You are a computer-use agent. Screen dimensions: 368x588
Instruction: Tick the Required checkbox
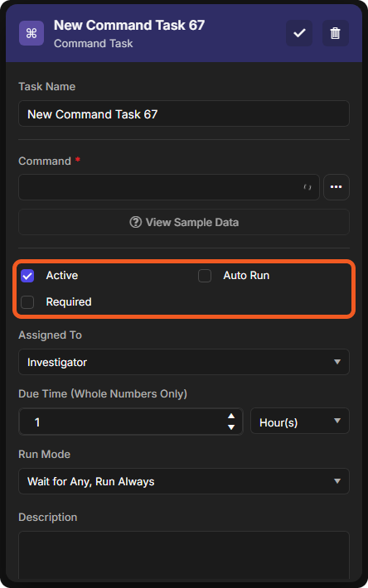coord(27,302)
